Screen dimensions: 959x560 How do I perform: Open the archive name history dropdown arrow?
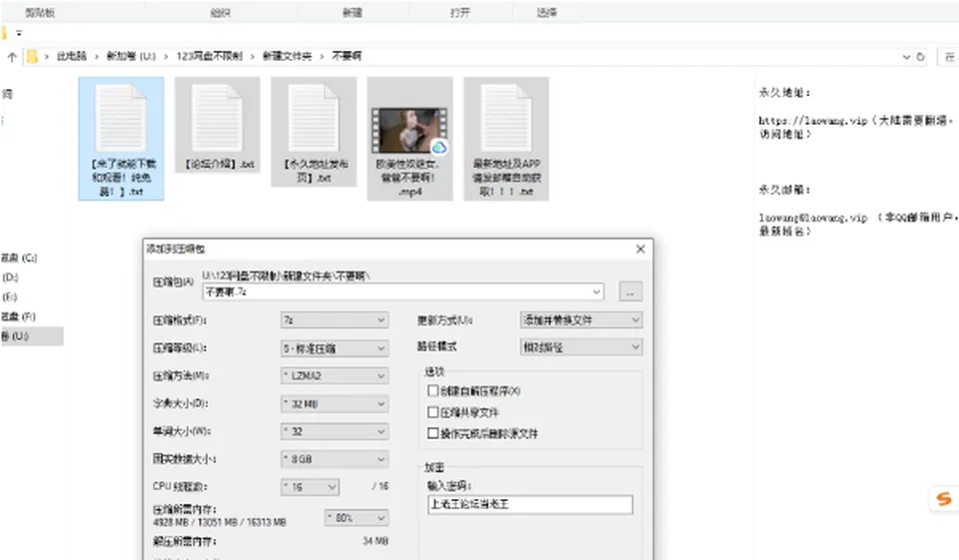click(596, 292)
